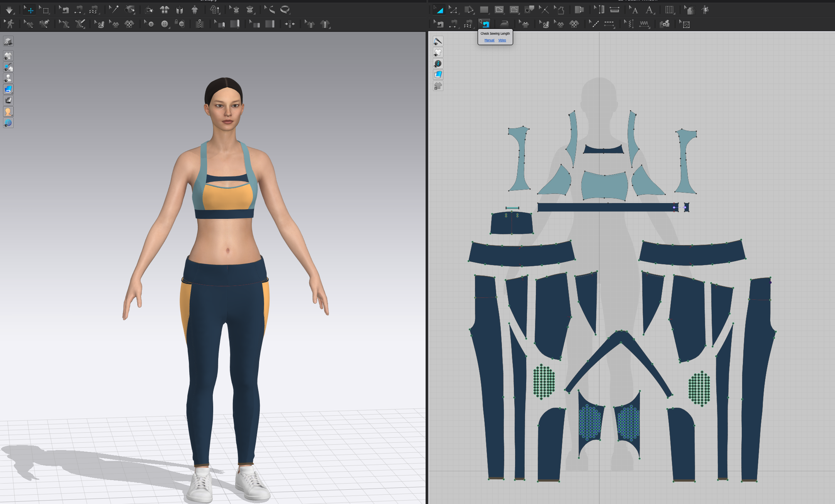Image resolution: width=835 pixels, height=504 pixels.
Task: Open Pattern Measure ruler tool options
Action: click(x=614, y=10)
